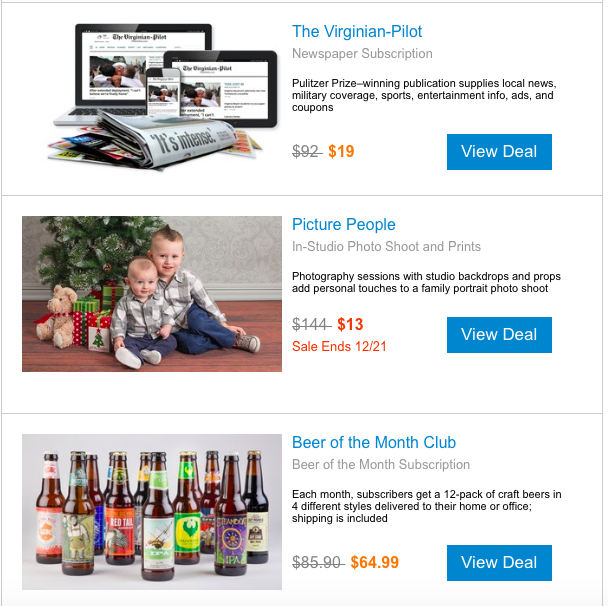Click the crossed-out $144 original price
This screenshot has width=608, height=606.
tap(311, 325)
